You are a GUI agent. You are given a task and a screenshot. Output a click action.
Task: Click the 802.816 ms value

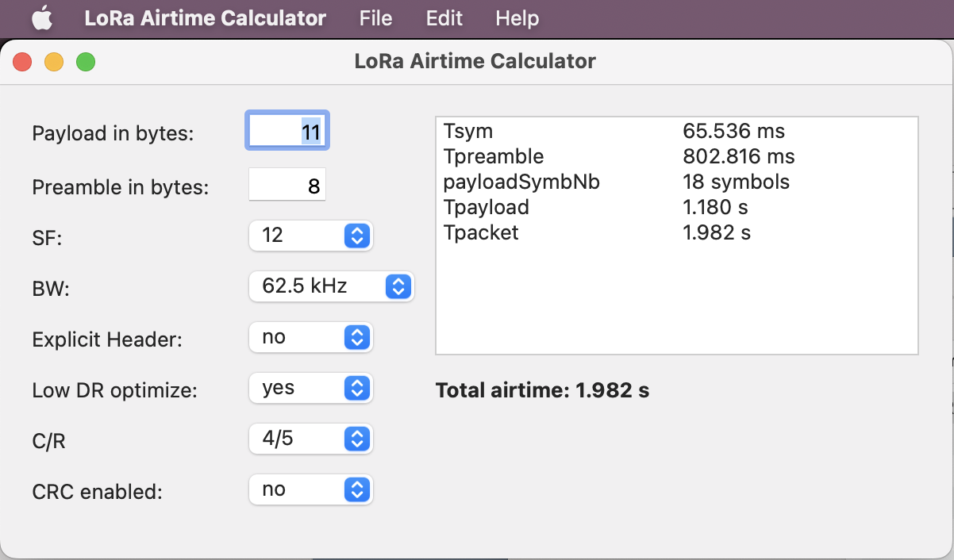point(739,156)
